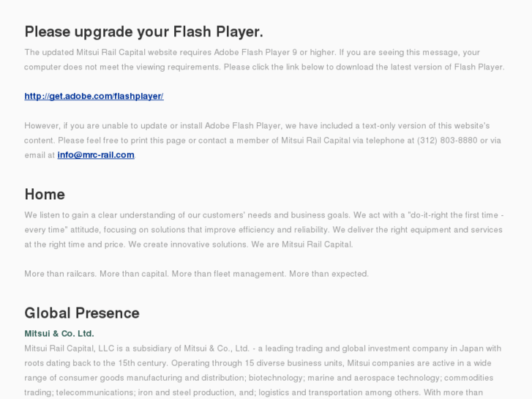
Task: Click the paragraph starting 'Mitsui Rail Capital, LLC is'
Action: [263, 371]
